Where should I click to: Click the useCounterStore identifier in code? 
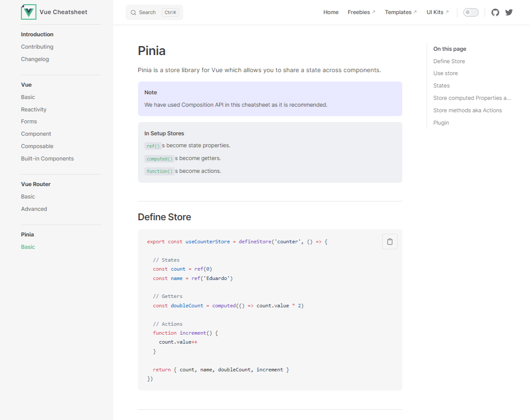(x=208, y=242)
